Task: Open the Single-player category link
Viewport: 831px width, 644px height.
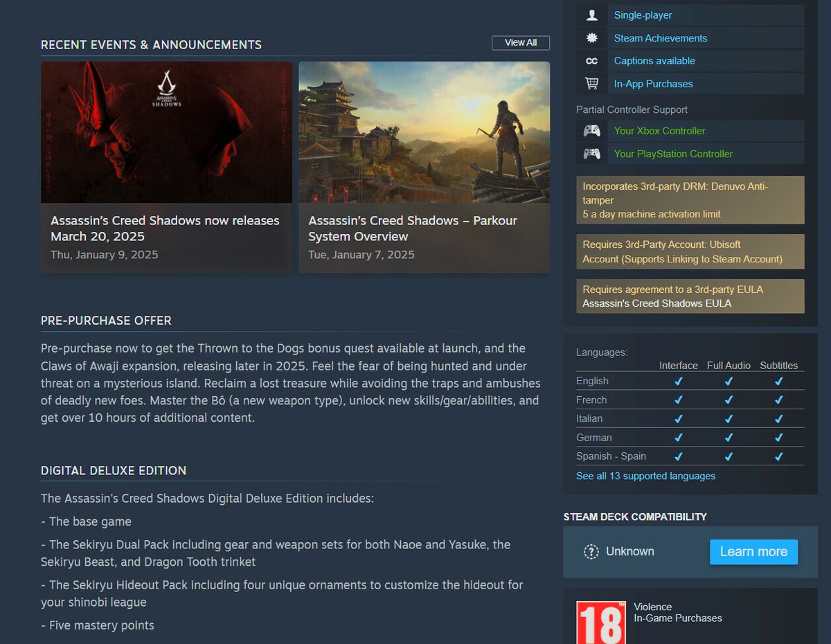Action: 643,15
